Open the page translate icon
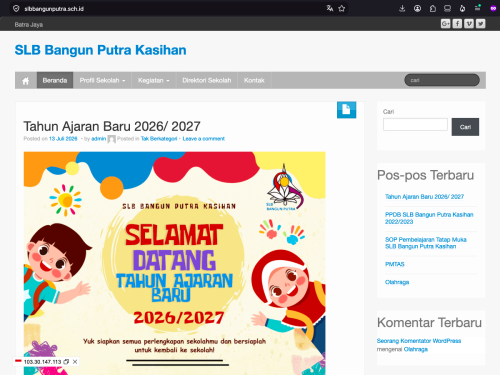 pos(330,8)
